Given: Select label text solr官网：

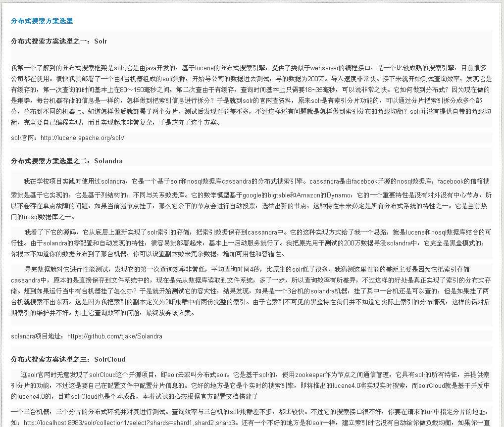Looking at the screenshot, I should [x=25, y=138].
